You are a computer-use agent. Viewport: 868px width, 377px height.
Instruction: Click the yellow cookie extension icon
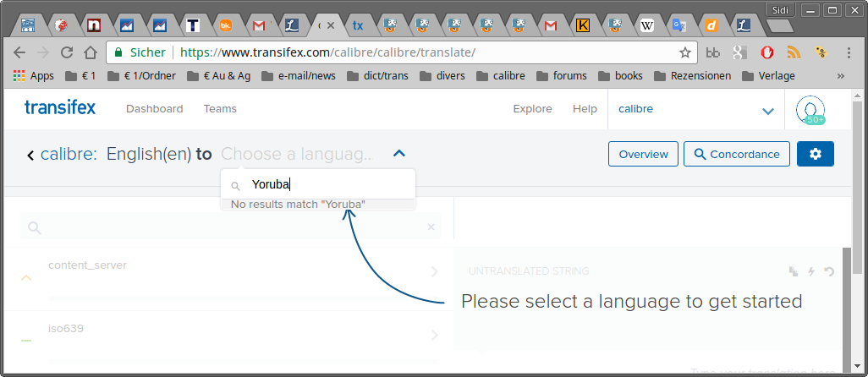(821, 52)
